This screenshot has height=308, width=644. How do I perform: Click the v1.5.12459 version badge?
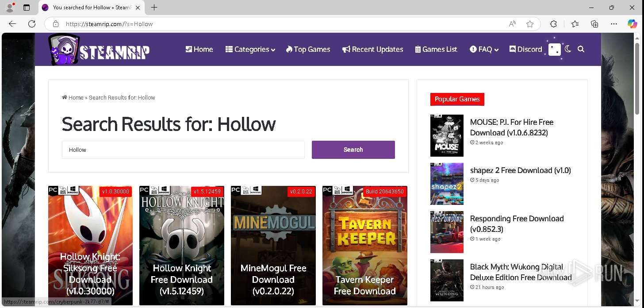click(207, 192)
